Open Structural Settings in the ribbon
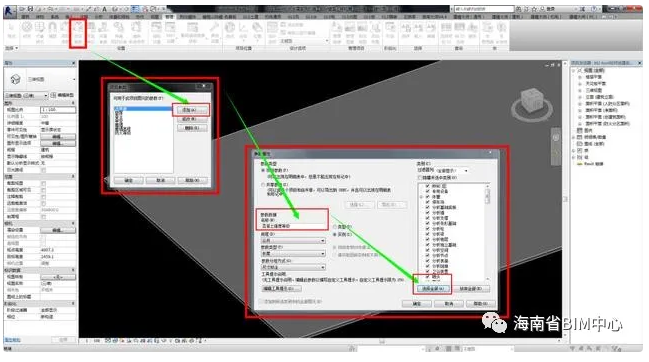649x362 pixels. pos(156,32)
